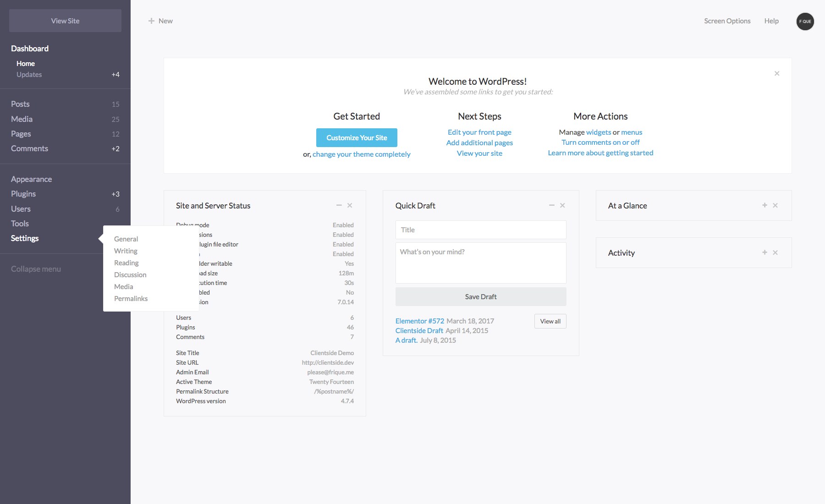Close the Quick Draft widget
The height and width of the screenshot is (504, 825).
point(562,205)
